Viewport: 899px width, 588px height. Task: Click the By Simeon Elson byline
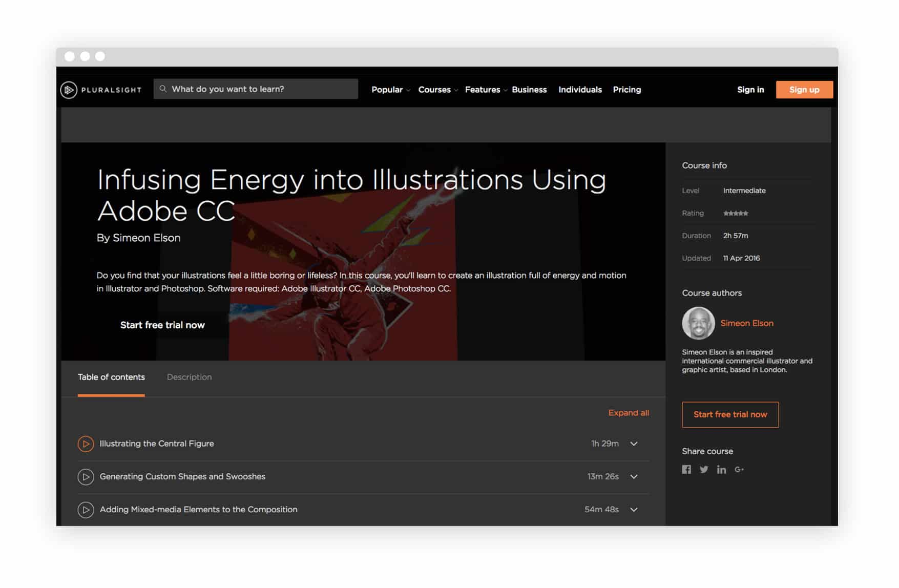(x=139, y=238)
